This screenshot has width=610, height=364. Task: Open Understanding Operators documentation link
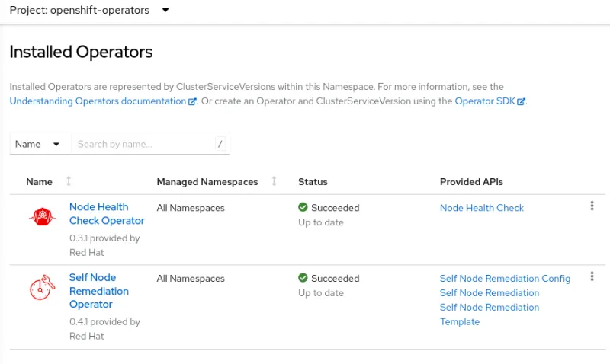(x=103, y=101)
